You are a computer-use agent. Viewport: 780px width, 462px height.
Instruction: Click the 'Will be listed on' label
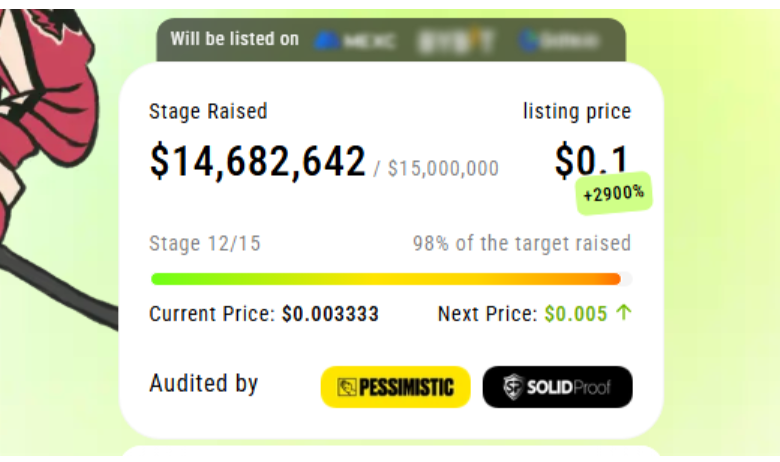pyautogui.click(x=234, y=39)
